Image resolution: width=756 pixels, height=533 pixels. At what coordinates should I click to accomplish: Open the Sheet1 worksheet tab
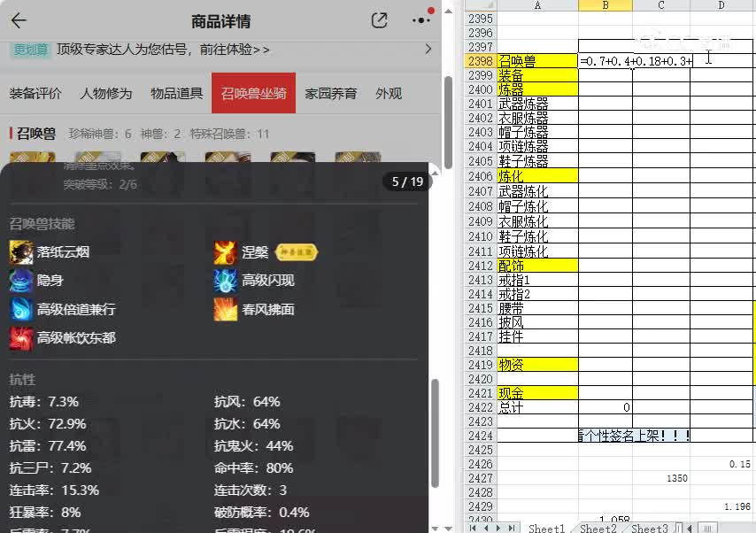546,529
